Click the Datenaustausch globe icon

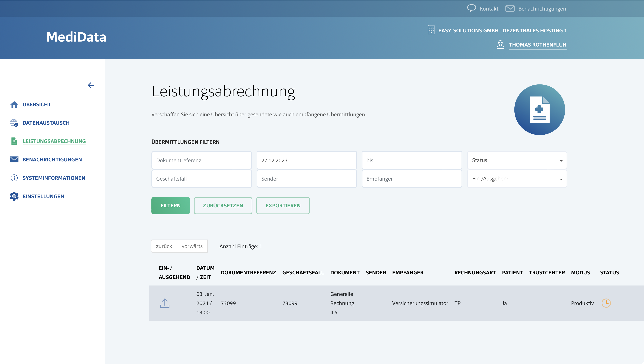pos(14,123)
